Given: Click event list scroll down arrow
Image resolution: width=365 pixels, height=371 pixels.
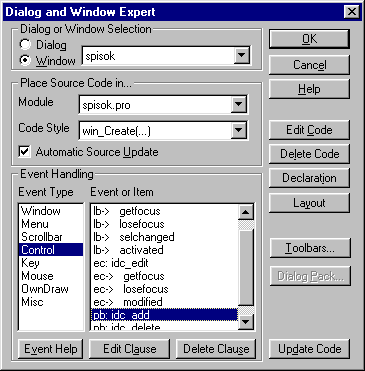Looking at the screenshot, I should click(246, 322).
